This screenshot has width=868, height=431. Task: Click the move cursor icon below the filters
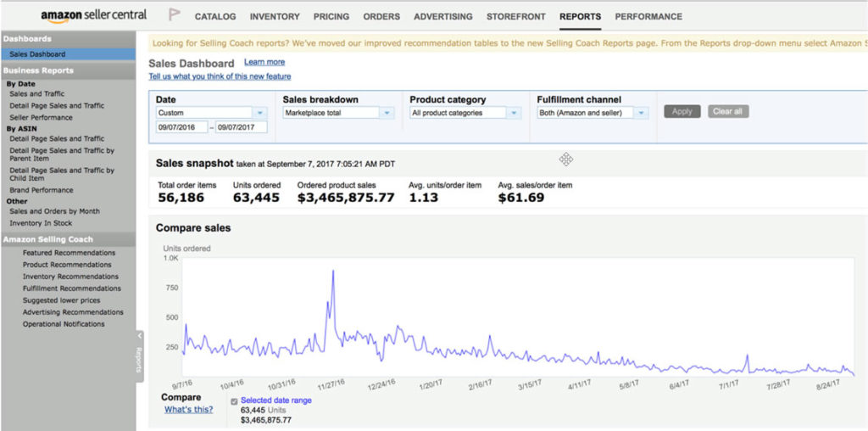point(565,160)
